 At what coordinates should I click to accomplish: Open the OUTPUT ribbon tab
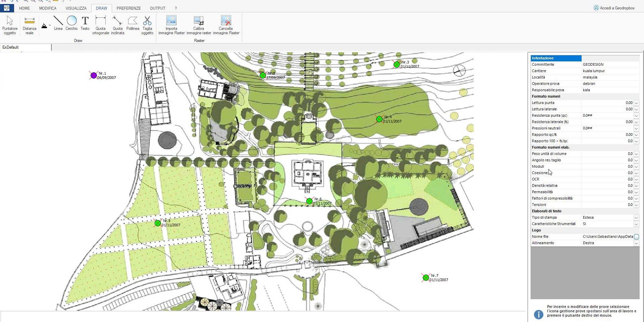157,8
